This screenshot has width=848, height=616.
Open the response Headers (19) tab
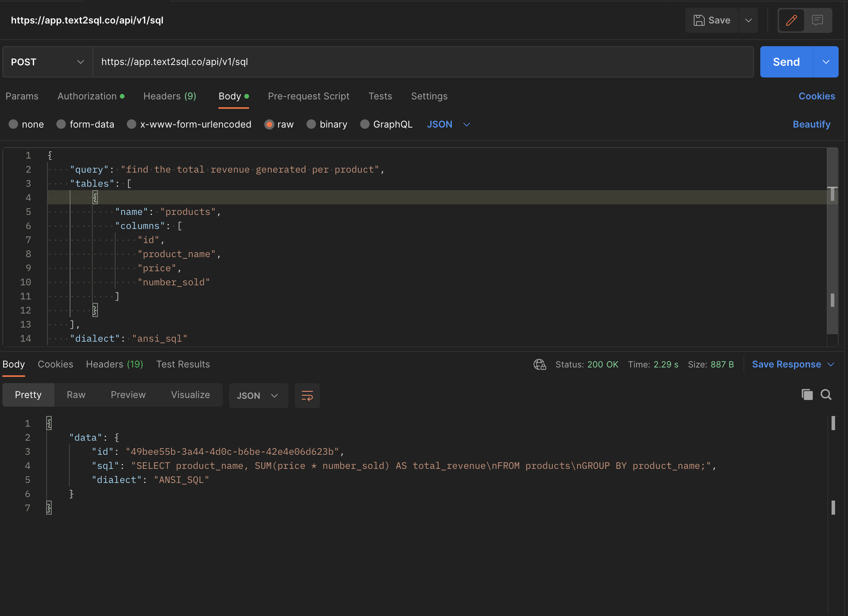click(114, 364)
